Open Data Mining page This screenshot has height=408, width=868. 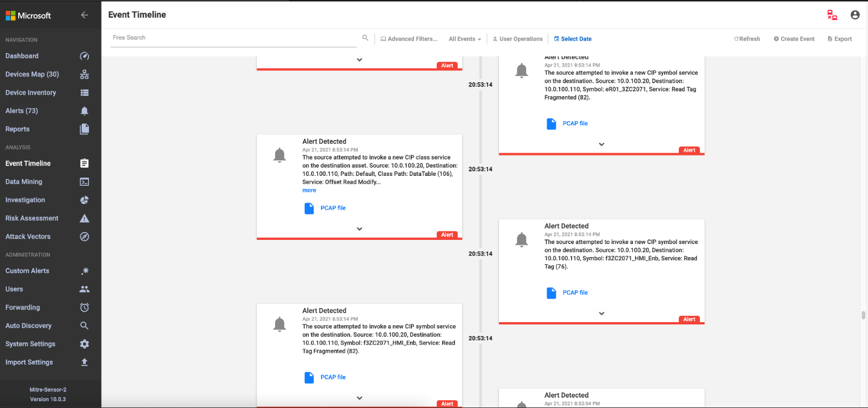tap(24, 182)
